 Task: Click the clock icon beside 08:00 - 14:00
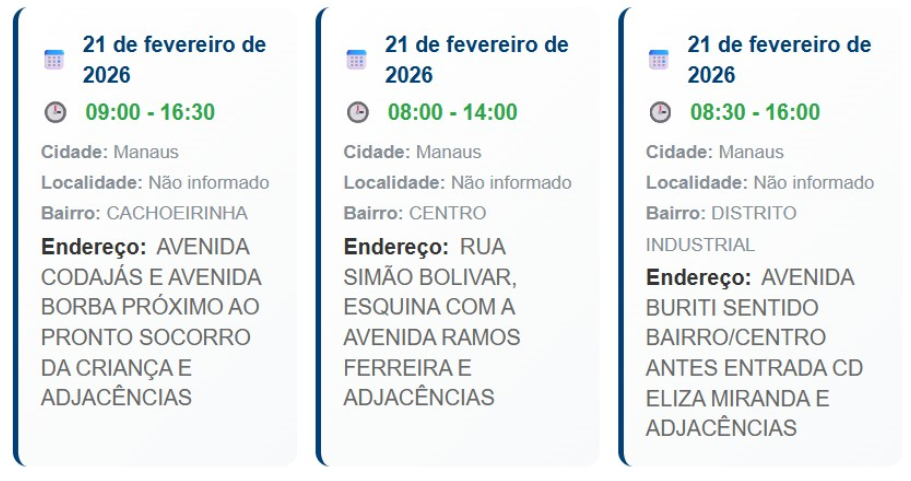point(357,112)
